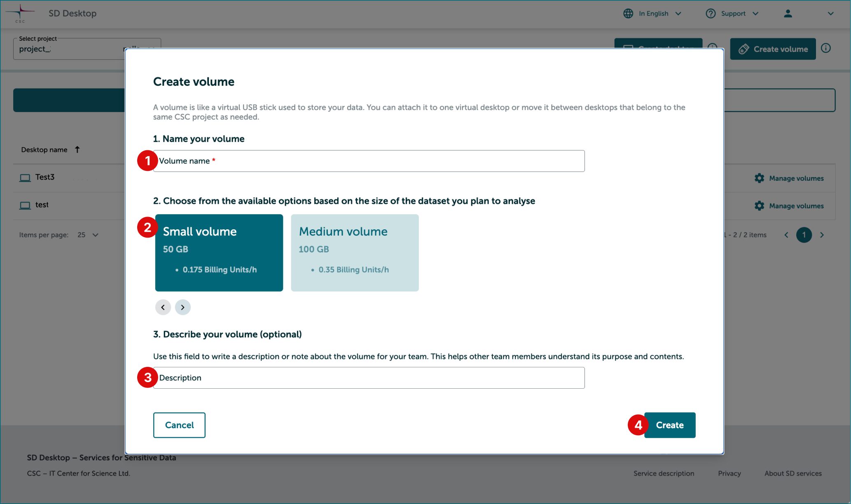Open Manage volumes for Test3

click(x=789, y=178)
